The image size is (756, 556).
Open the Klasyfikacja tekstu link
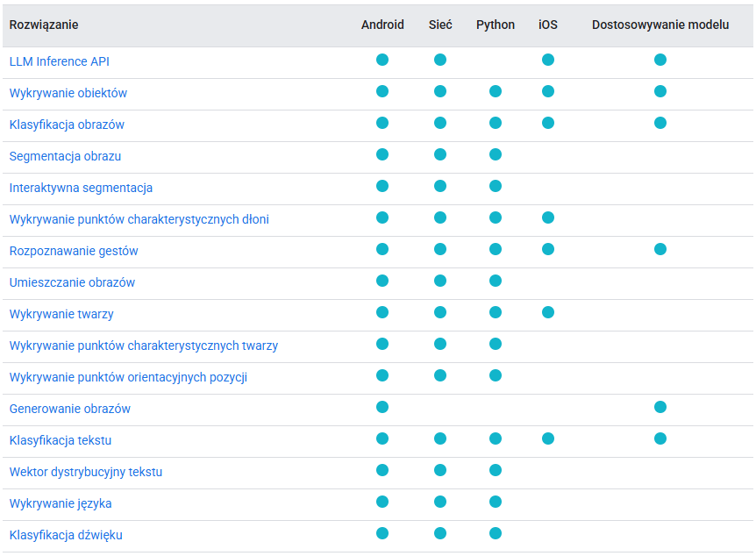coord(61,441)
